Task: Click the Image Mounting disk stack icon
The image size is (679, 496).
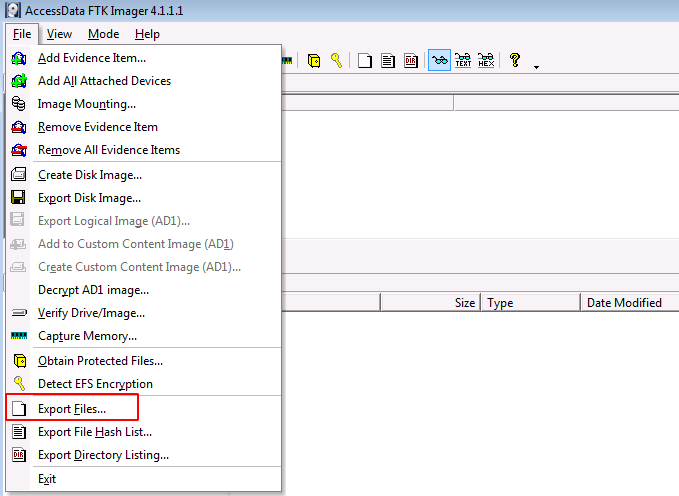Action: click(x=19, y=104)
